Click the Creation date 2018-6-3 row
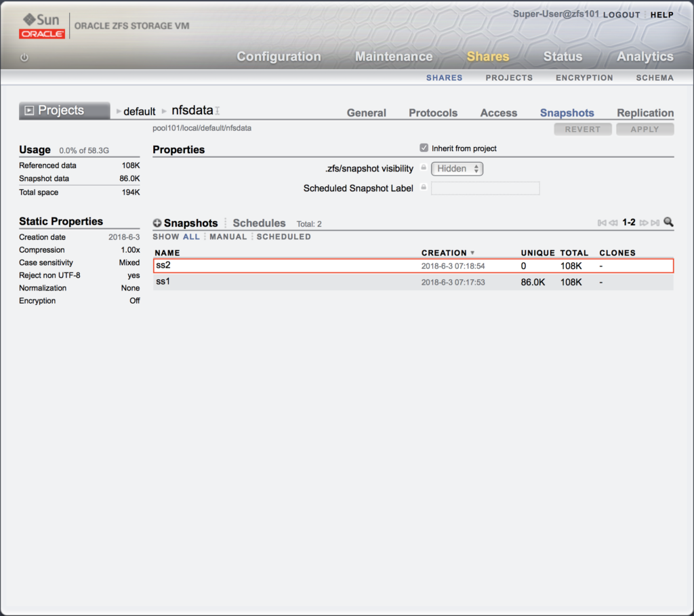Screen dimensions: 694x616 point(79,237)
